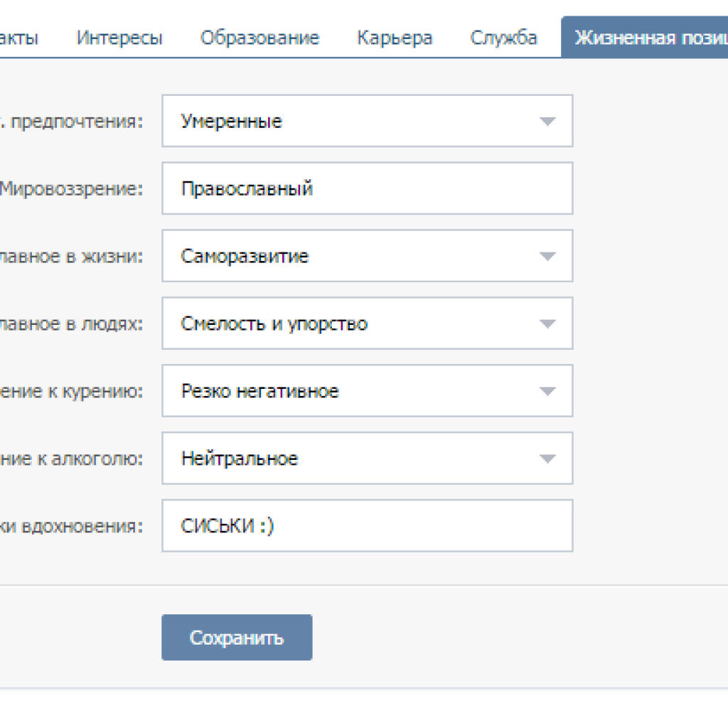Image resolution: width=728 pixels, height=728 pixels.
Task: Click the Смелость и упорство value text
Action: 274,324
